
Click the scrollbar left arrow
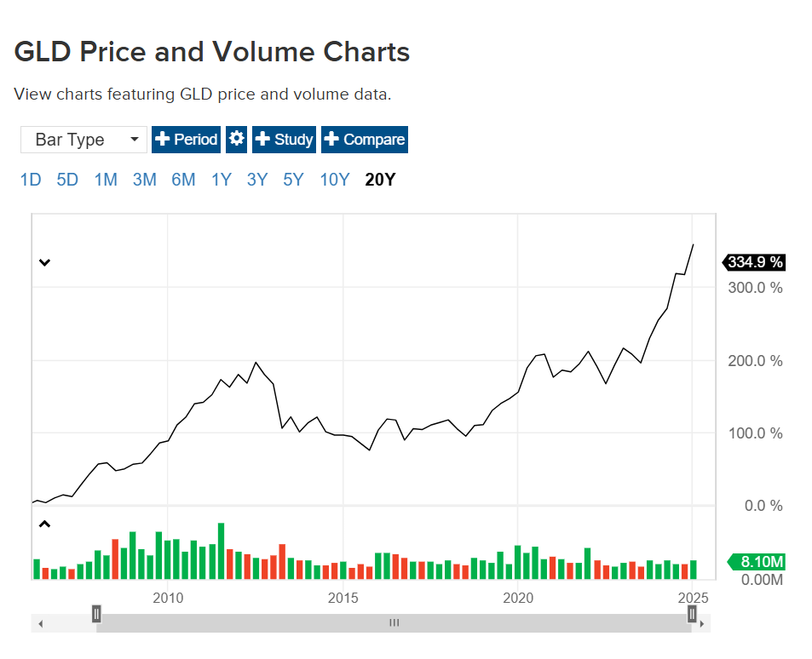click(x=40, y=624)
